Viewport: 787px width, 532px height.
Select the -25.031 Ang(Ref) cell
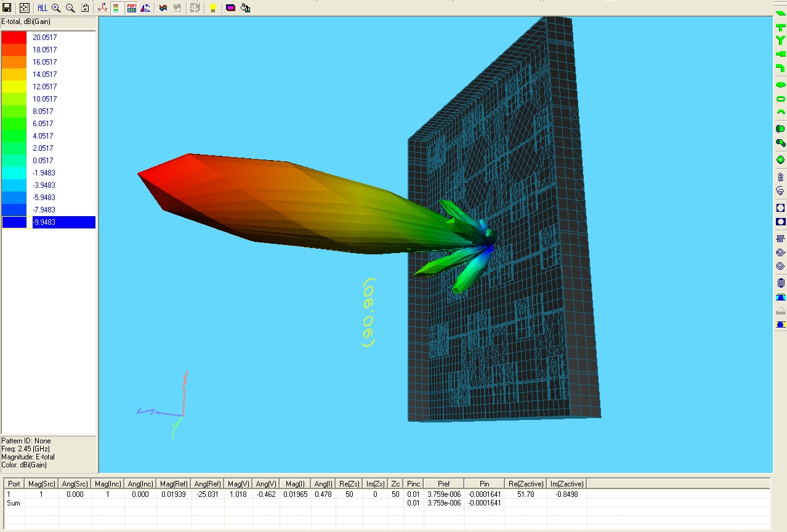(206, 494)
